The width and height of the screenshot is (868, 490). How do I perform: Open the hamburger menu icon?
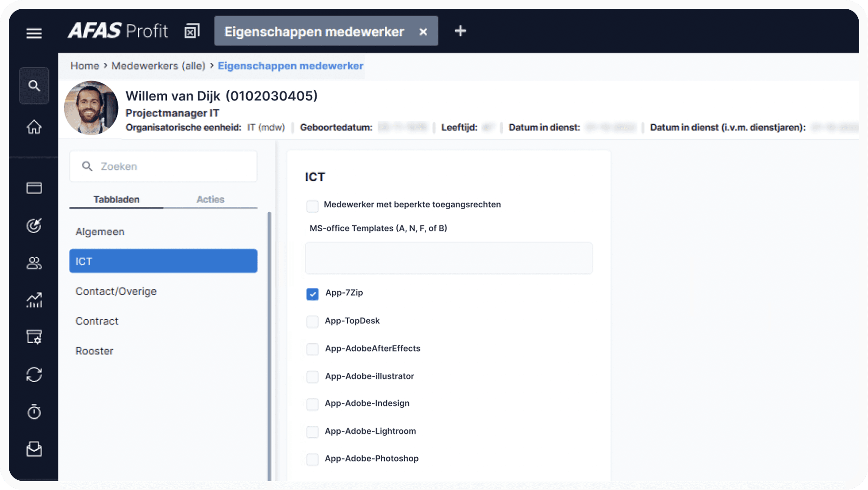tap(34, 33)
